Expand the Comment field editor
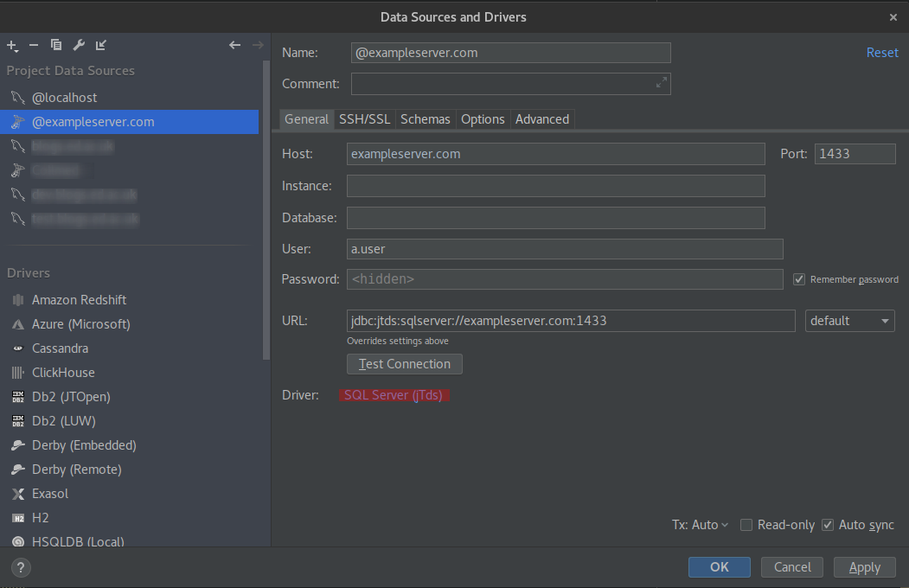Viewport: 909px width, 588px height. click(x=661, y=83)
